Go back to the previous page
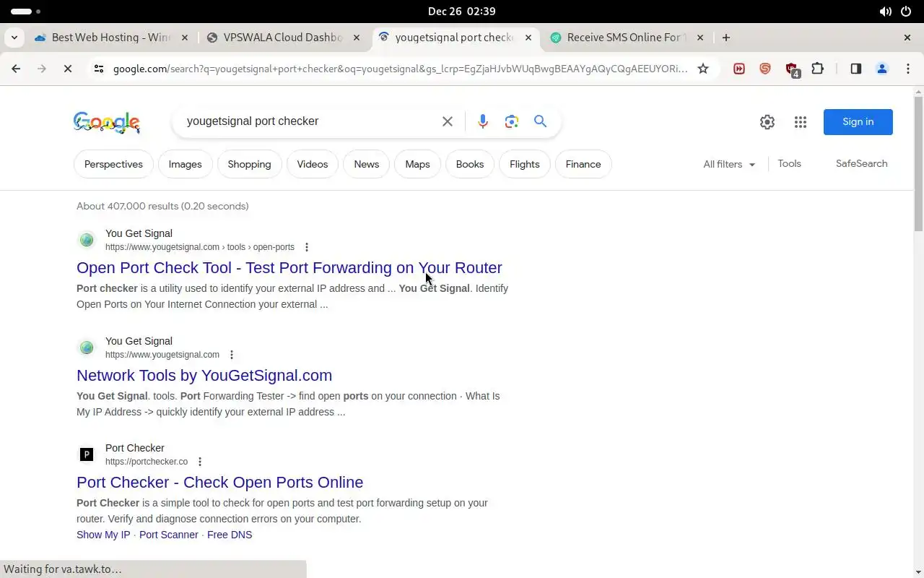The image size is (924, 578). (16, 69)
